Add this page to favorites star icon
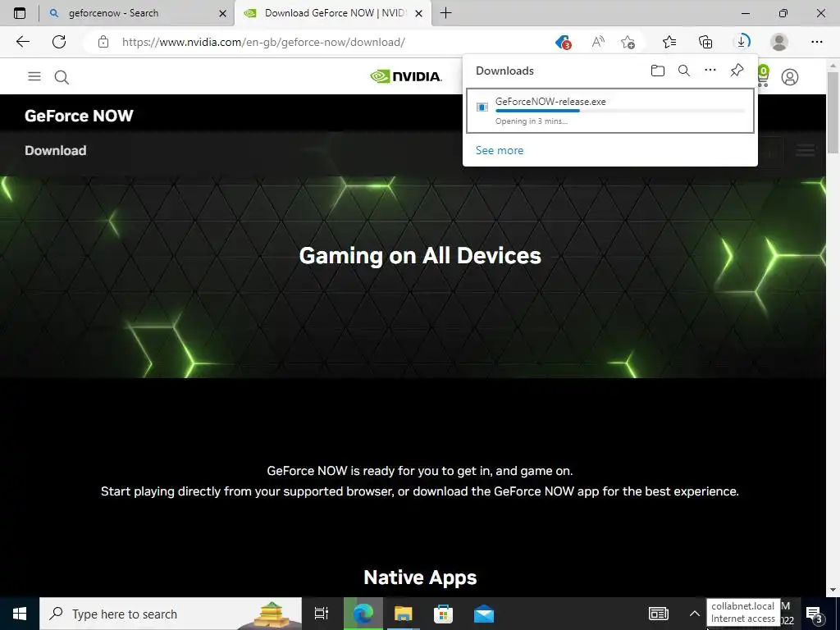 [628, 42]
